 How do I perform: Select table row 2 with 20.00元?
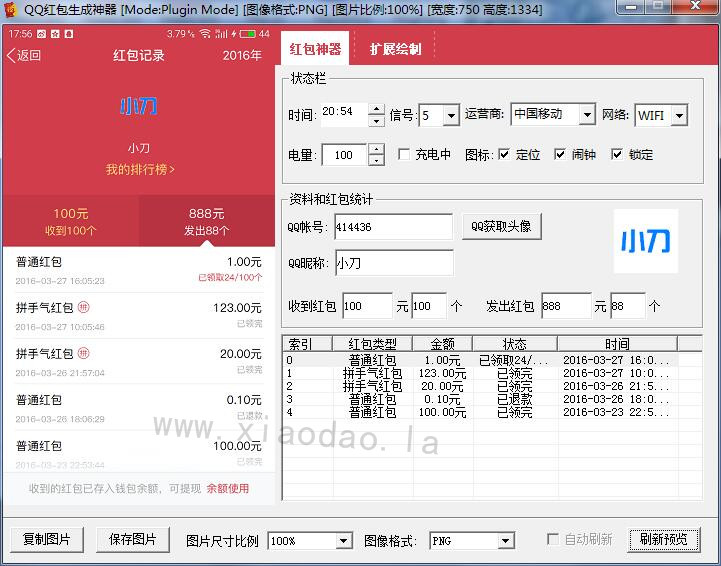point(481,386)
